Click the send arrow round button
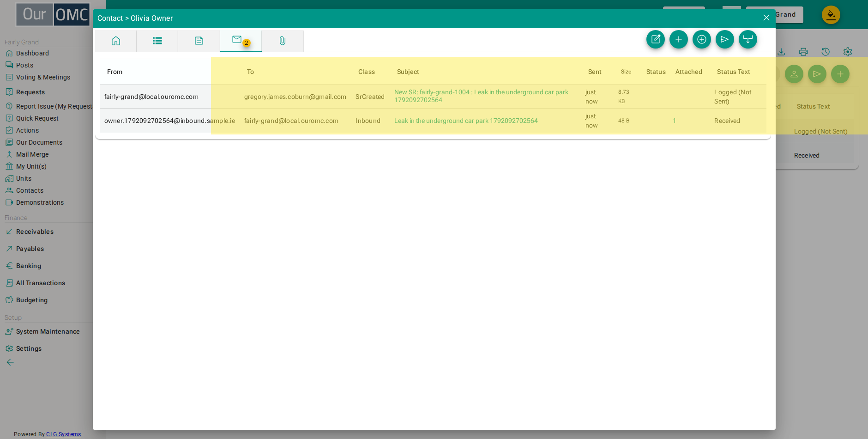Viewport: 868px width, 439px height. (x=725, y=39)
